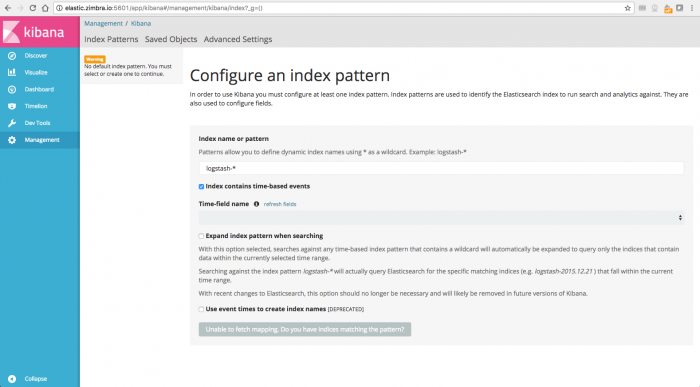
Task: Open the Chrome three-dot menu
Action: pyautogui.click(x=692, y=8)
